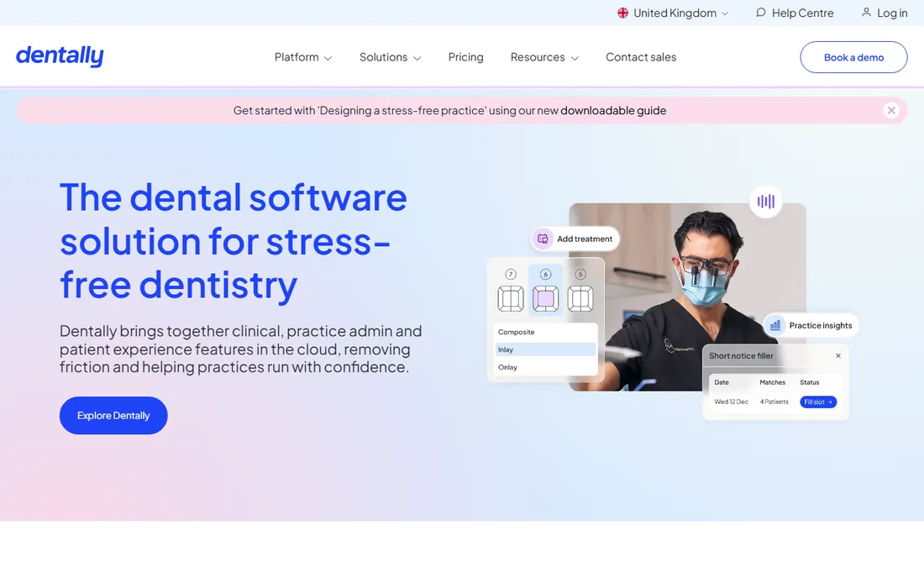Expand the Platform menu
The width and height of the screenshot is (924, 578).
tap(303, 57)
